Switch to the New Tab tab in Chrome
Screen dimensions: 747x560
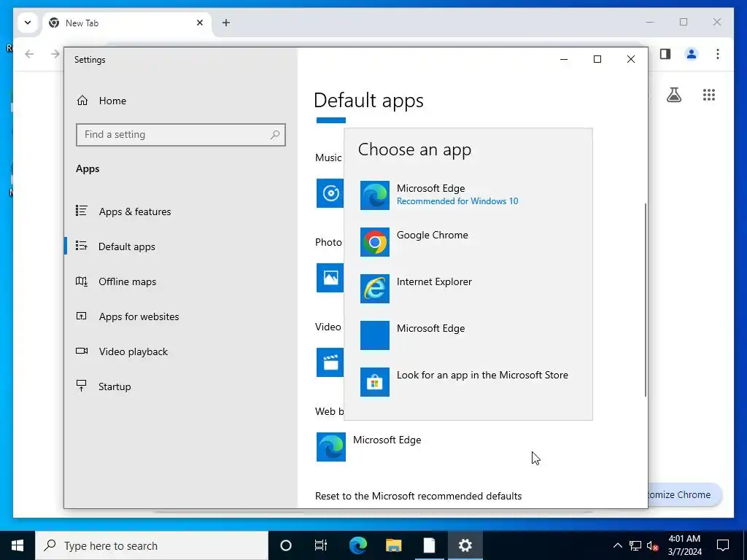tap(126, 23)
